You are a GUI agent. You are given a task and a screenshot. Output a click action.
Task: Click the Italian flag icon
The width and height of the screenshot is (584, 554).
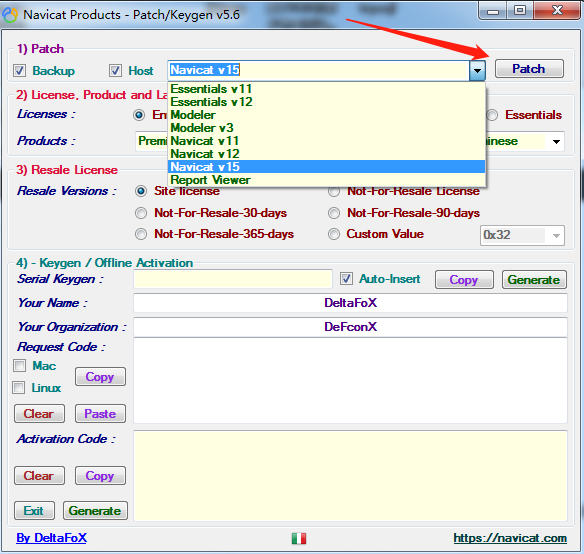coord(299,538)
